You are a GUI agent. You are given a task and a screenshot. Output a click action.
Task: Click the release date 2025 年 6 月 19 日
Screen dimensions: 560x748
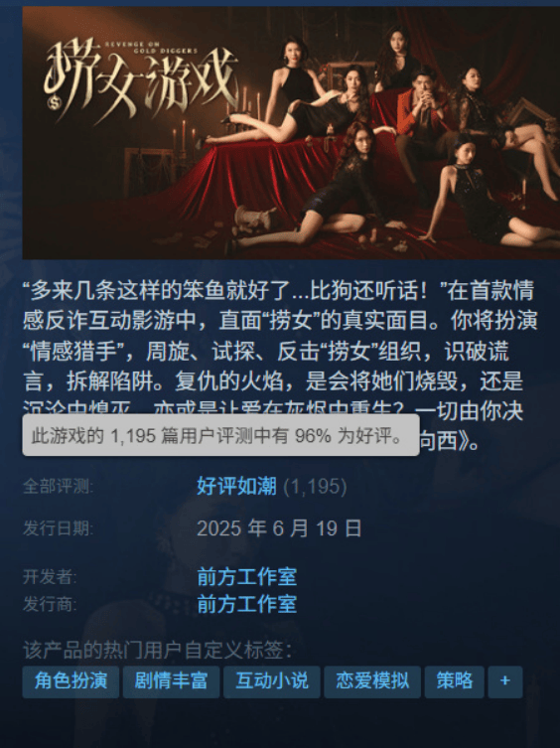(x=280, y=528)
